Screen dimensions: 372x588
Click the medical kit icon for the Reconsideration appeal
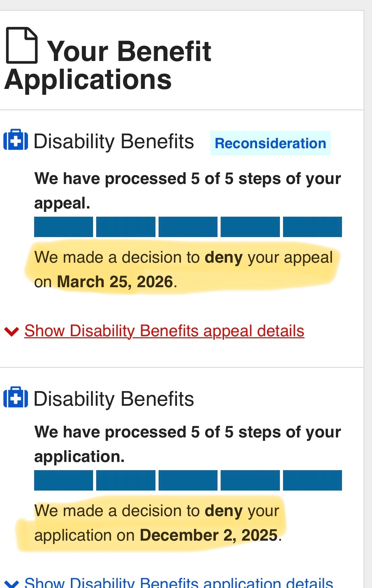tap(16, 140)
